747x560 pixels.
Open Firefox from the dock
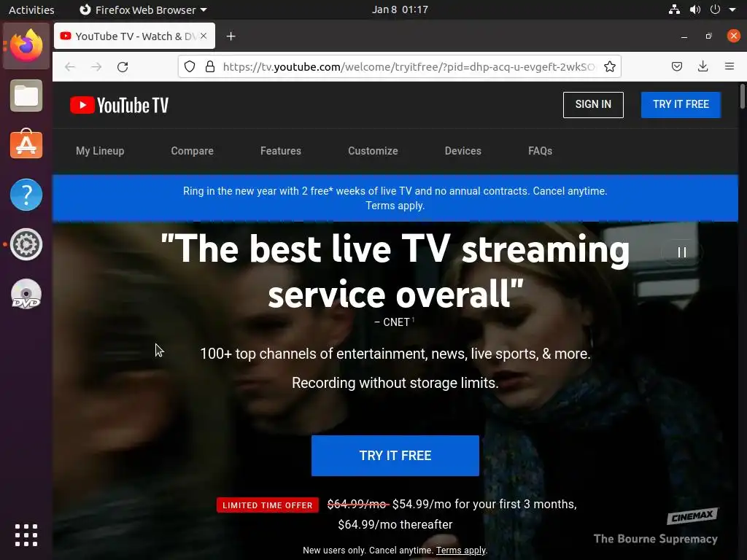[26, 46]
